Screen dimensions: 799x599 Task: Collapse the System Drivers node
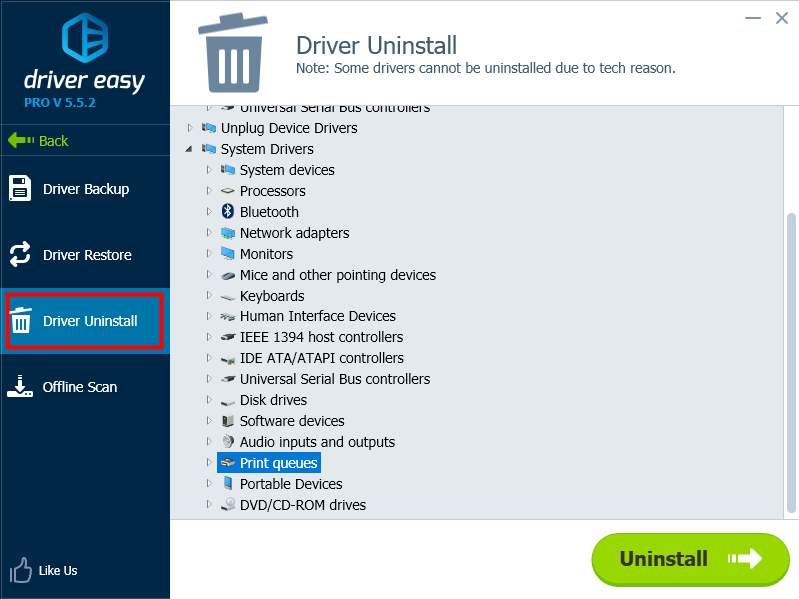(189, 149)
